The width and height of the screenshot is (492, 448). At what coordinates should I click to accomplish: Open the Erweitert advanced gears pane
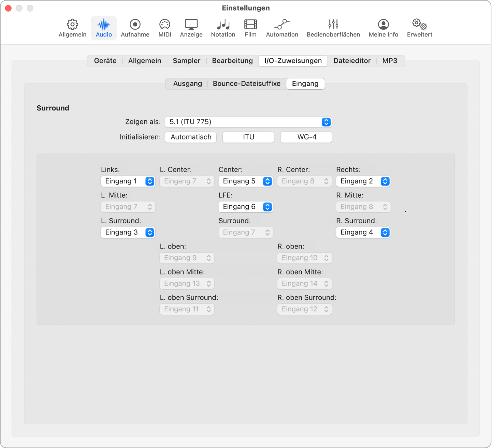[420, 28]
